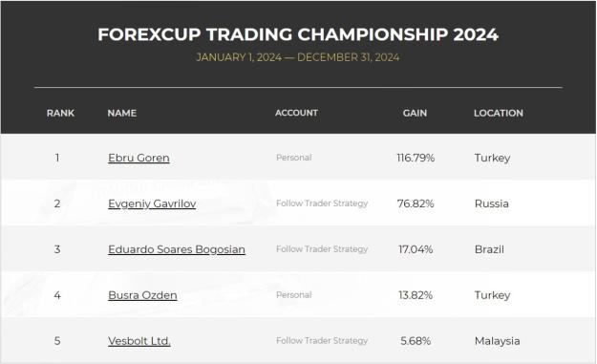Select the 116.79% gain value
597x364 pixels.
click(416, 158)
